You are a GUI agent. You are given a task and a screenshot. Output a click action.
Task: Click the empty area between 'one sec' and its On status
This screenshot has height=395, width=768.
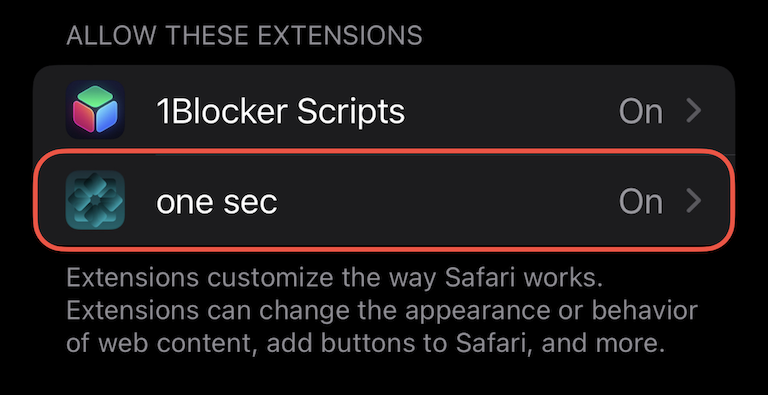tap(446, 201)
